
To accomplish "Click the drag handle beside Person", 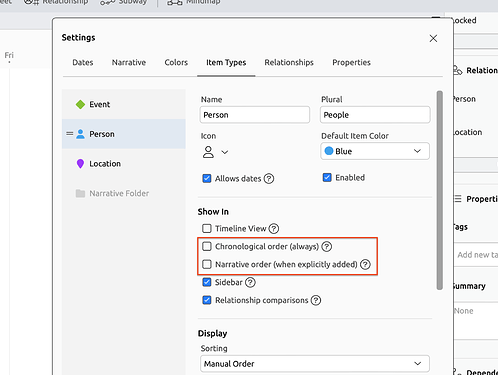I will [x=69, y=134].
